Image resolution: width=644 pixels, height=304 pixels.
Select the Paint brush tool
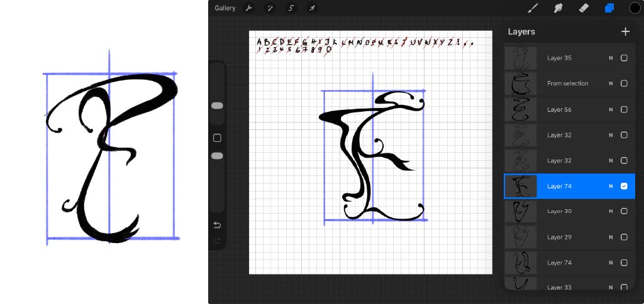533,8
